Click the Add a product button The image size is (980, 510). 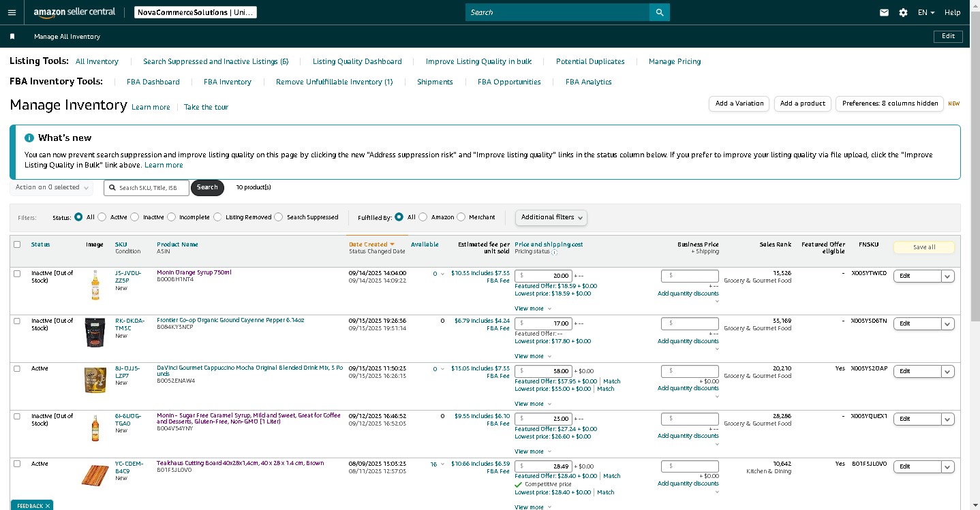click(803, 103)
